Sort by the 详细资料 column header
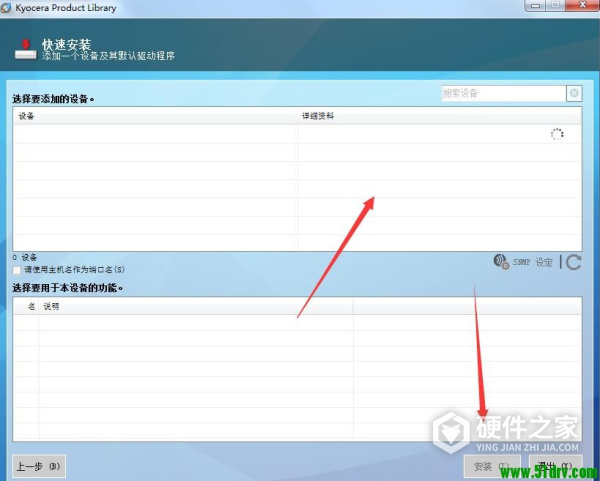The width and height of the screenshot is (600, 481). tap(439, 116)
